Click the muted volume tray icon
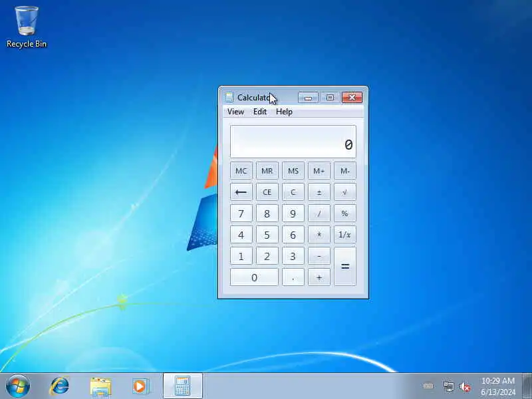532x399 pixels. pos(465,387)
